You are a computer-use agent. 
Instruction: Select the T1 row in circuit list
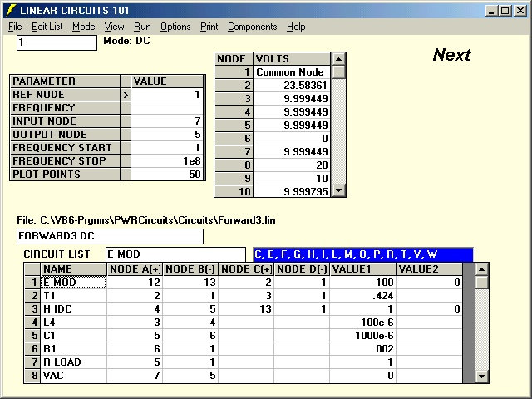(74, 296)
